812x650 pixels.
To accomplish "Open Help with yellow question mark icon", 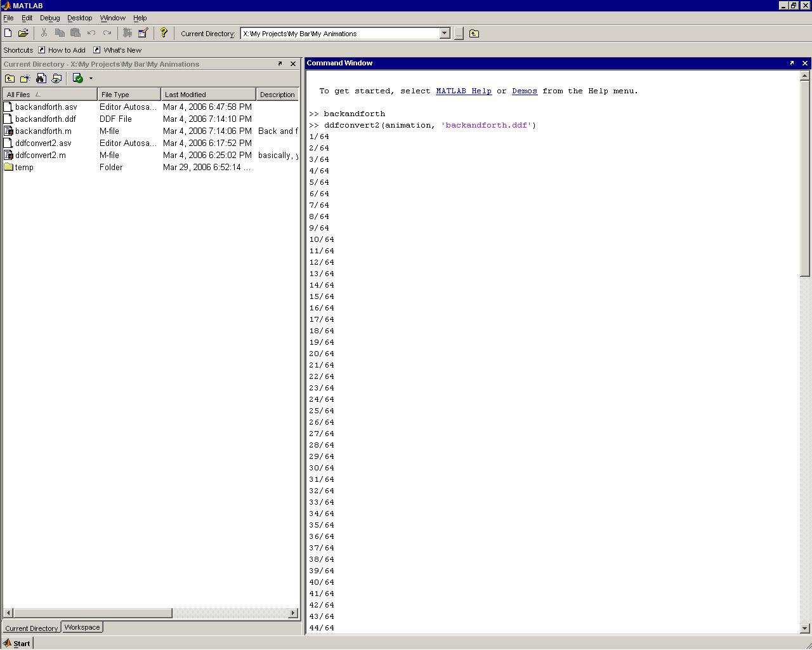I will click(x=163, y=33).
